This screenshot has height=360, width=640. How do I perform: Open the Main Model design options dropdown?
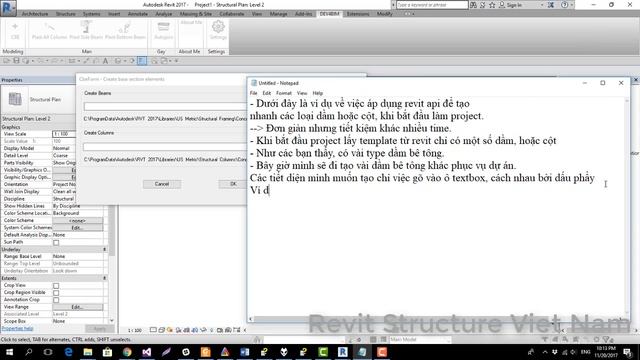click(x=420, y=340)
